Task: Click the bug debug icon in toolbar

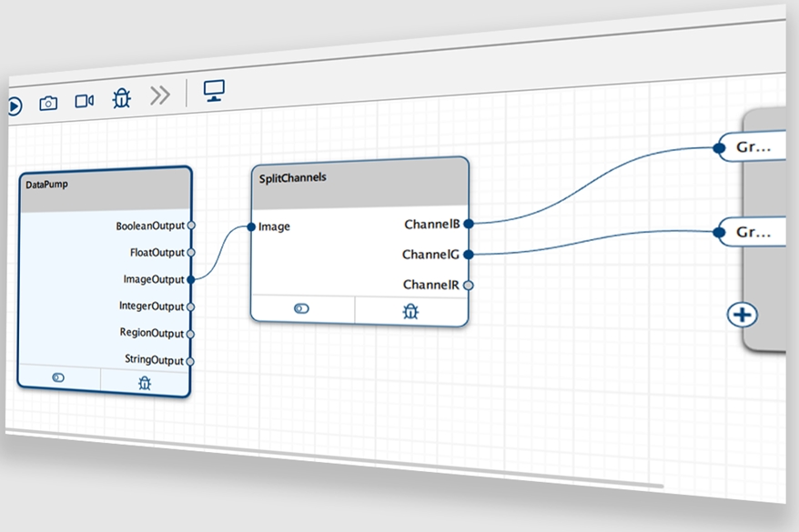Action: (121, 98)
